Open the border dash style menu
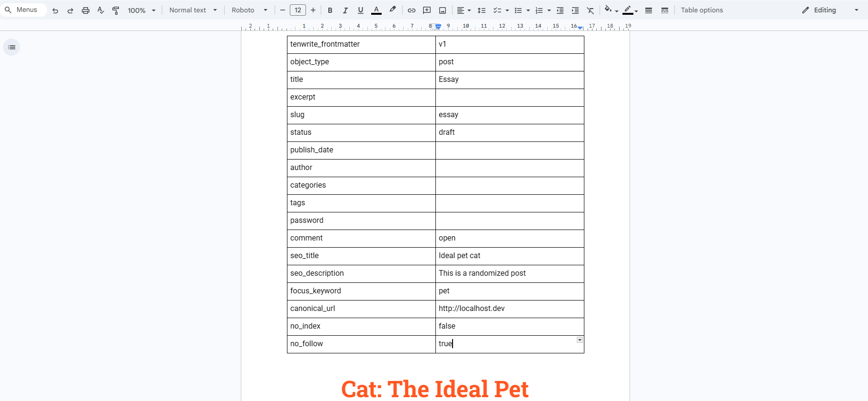Image resolution: width=868 pixels, height=401 pixels. (665, 10)
